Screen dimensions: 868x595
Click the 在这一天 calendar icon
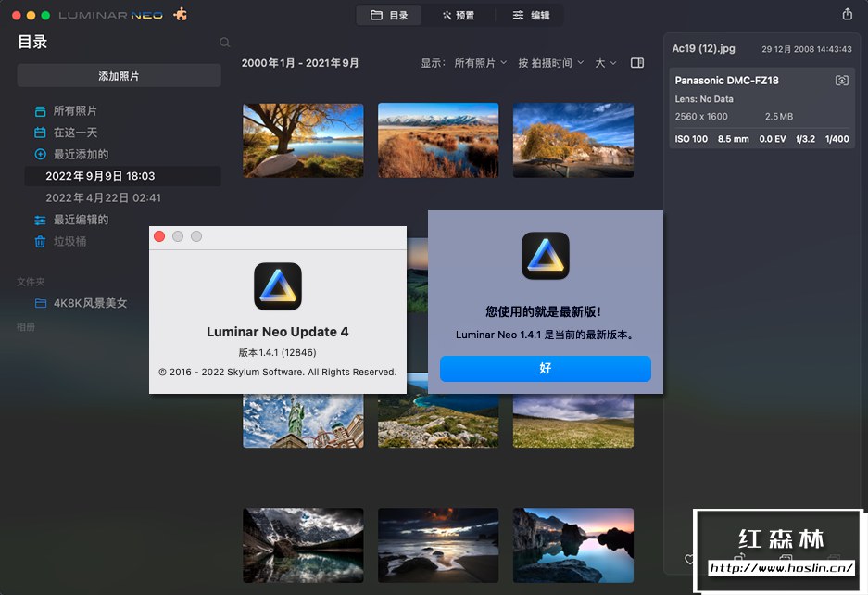(x=40, y=133)
